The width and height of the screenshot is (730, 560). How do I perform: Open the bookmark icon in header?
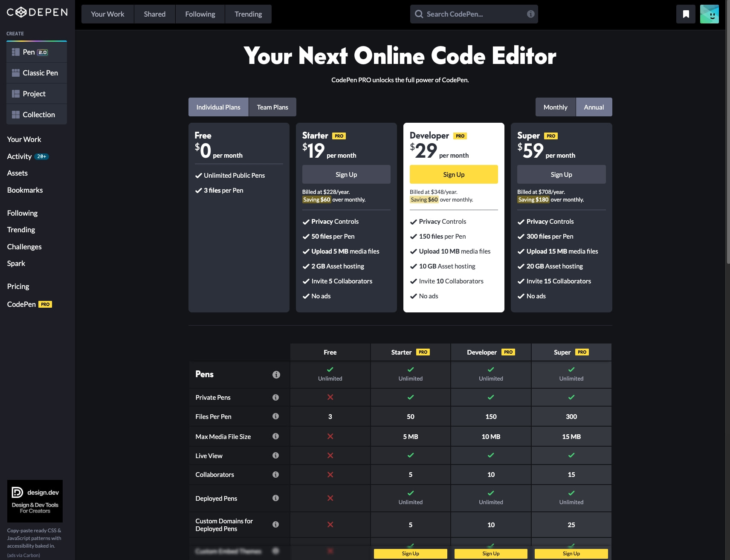(x=686, y=14)
